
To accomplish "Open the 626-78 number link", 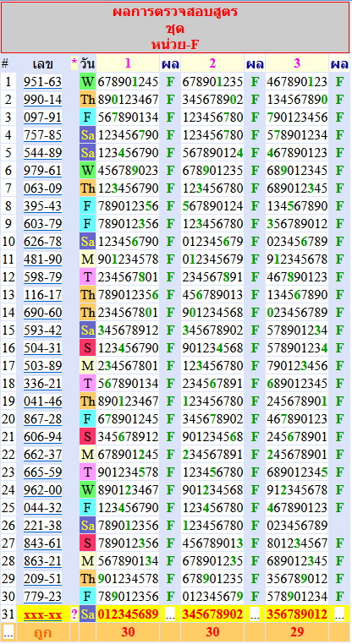I will pos(43,242).
